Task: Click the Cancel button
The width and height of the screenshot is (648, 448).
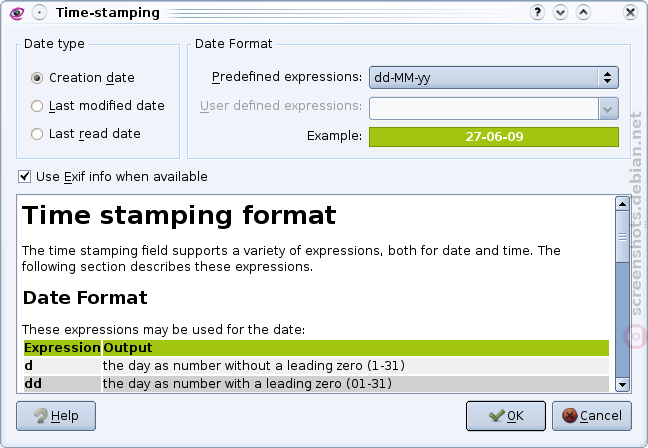Action: [x=592, y=416]
